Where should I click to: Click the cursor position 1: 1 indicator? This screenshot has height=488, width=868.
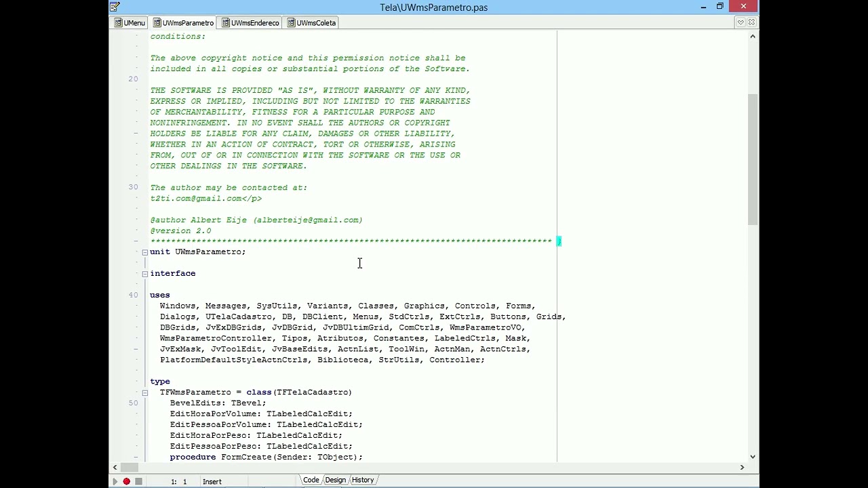178,482
